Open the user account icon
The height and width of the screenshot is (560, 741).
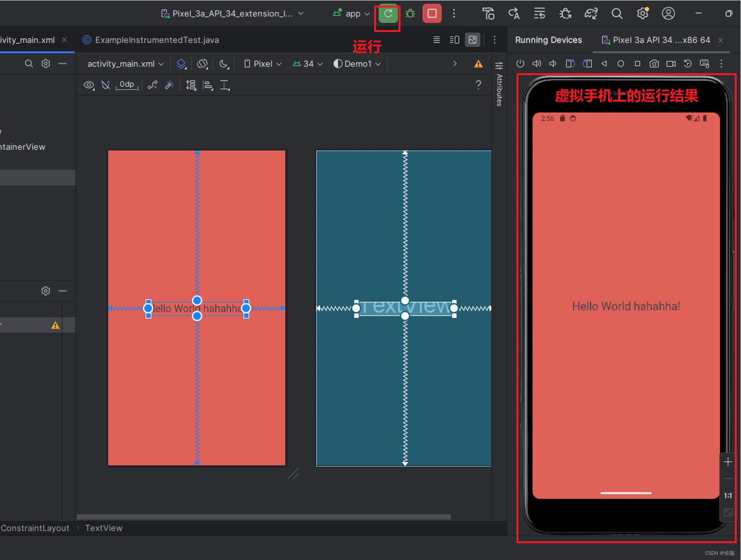(x=668, y=14)
